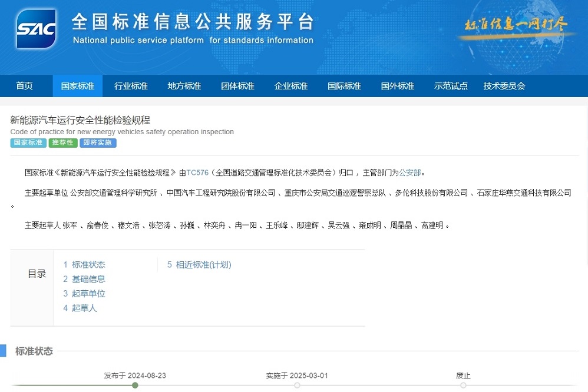Click the 即将实施 badge
This screenshot has height=392, width=588.
tap(98, 142)
